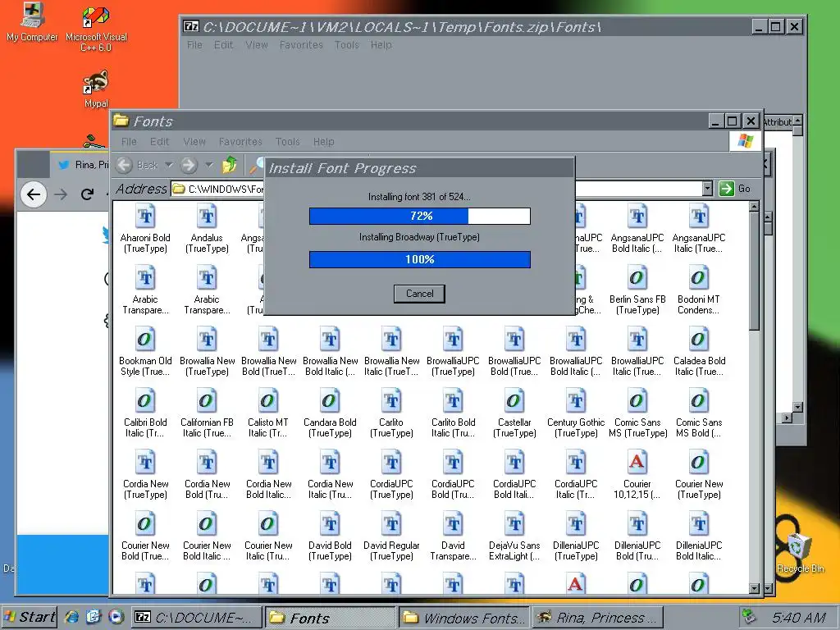Open Favorites menu in 7-Zip window
840x630 pixels.
301,45
